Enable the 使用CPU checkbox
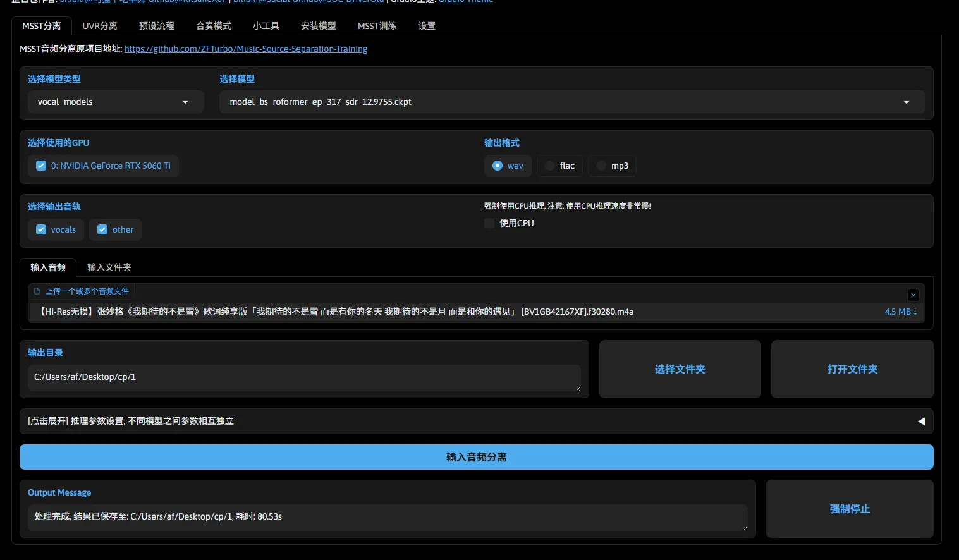This screenshot has height=560, width=959. pos(489,223)
